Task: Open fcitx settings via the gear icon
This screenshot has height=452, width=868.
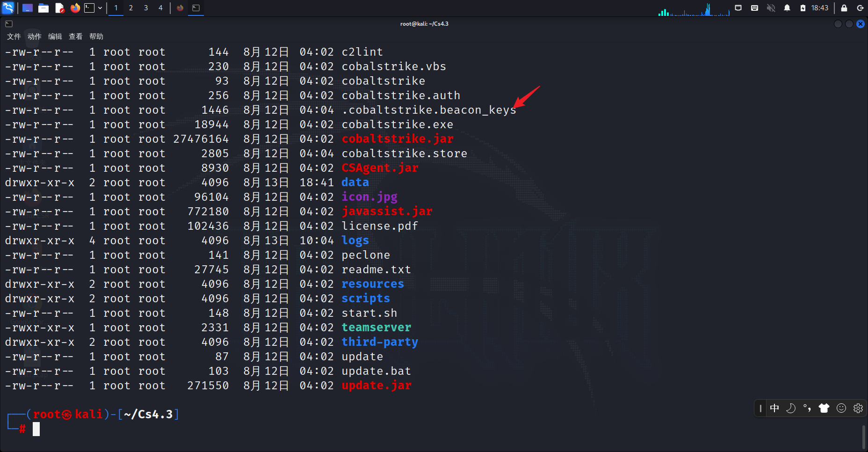Action: 858,408
